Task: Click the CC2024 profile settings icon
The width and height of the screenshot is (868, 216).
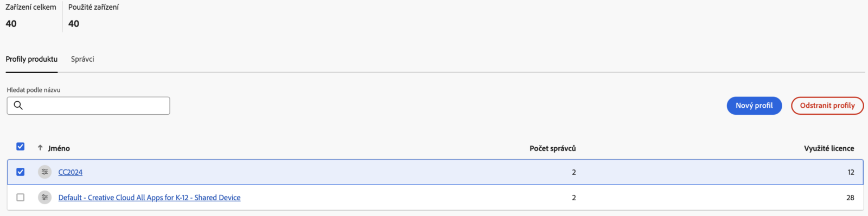Action: coord(44,172)
